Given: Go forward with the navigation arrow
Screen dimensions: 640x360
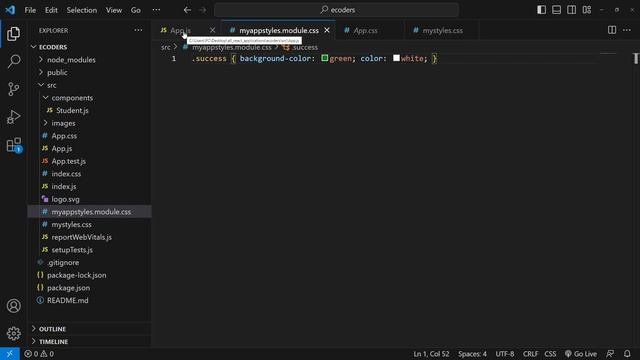Looking at the screenshot, I should (x=203, y=10).
